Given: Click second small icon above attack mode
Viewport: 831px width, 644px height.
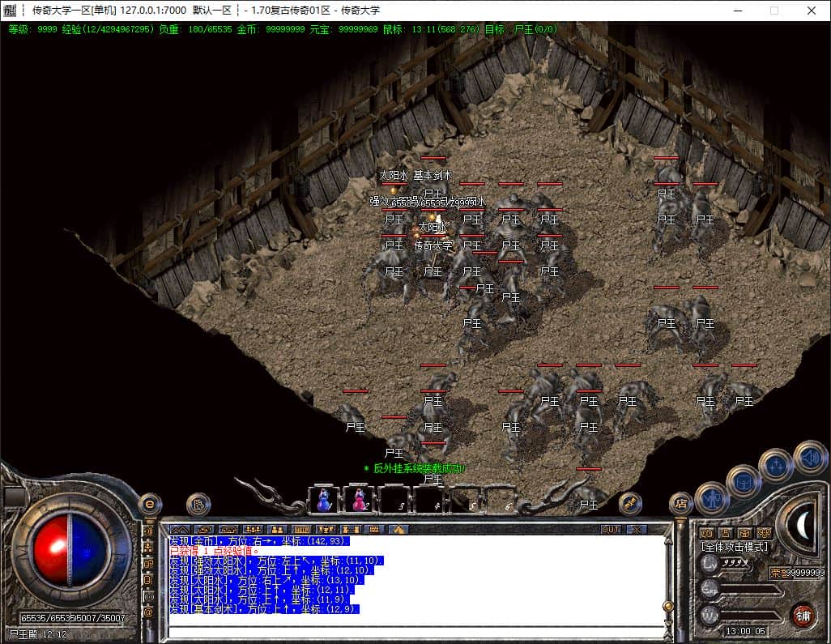Looking at the screenshot, I should [x=726, y=533].
